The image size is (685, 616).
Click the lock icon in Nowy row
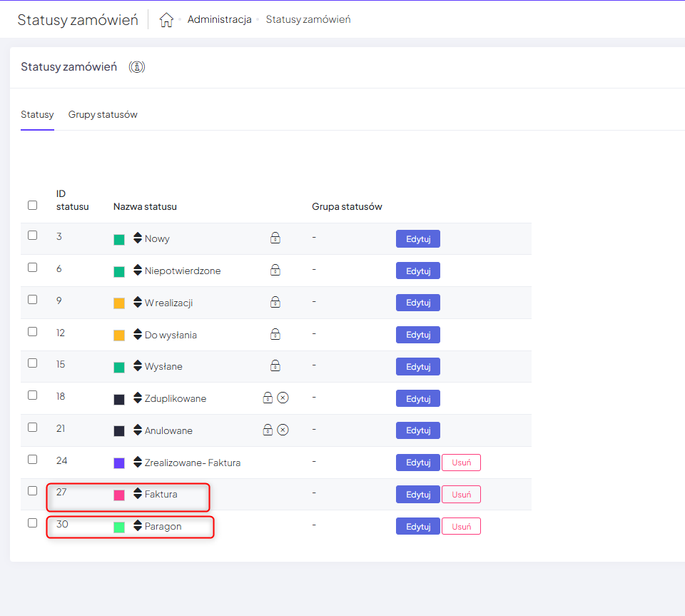point(275,238)
